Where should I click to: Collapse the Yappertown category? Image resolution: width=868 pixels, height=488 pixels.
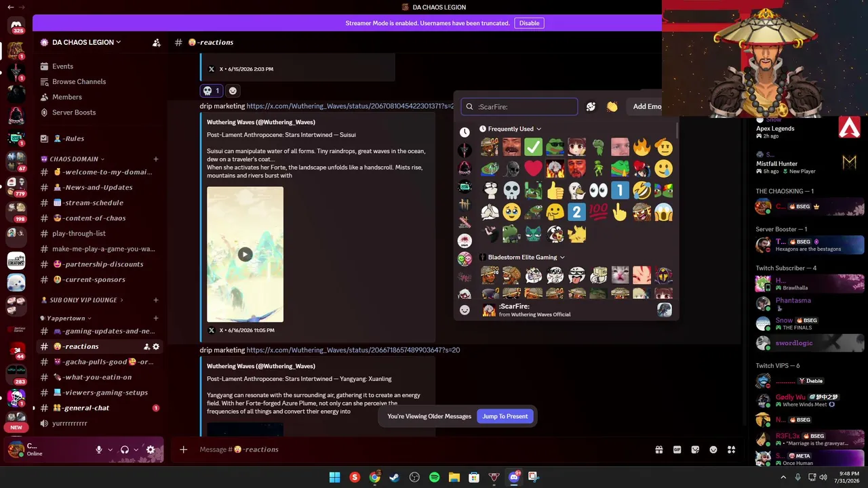[66, 318]
